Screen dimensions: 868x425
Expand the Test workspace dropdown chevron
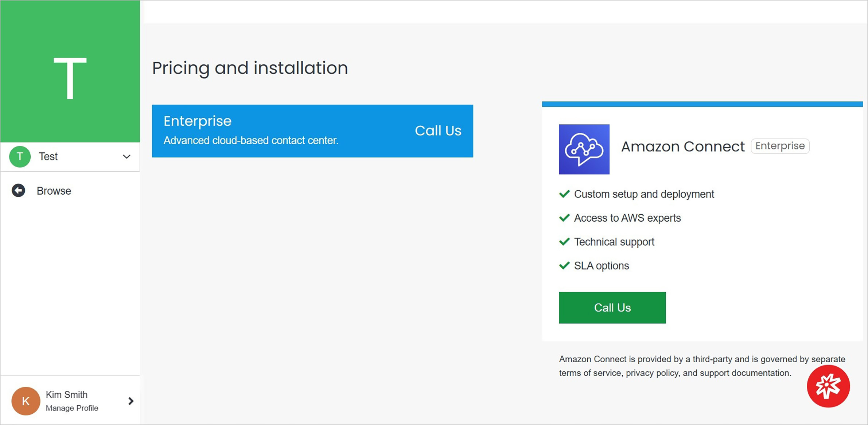pos(126,157)
